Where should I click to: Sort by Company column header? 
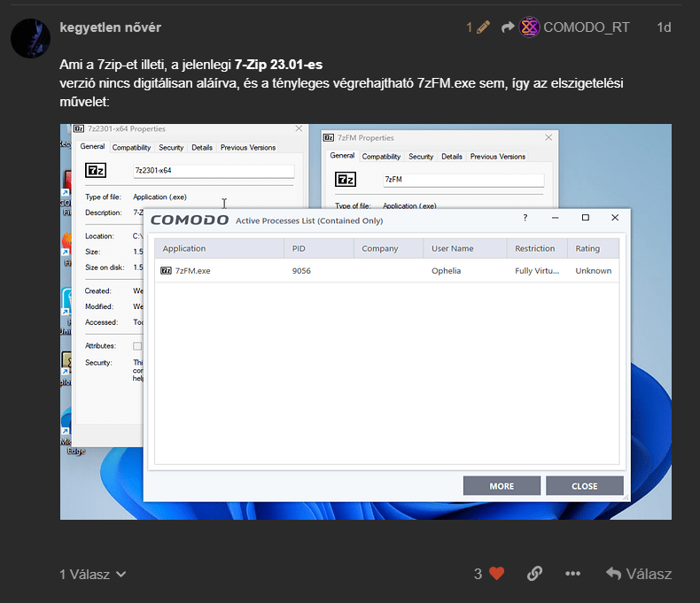388,249
